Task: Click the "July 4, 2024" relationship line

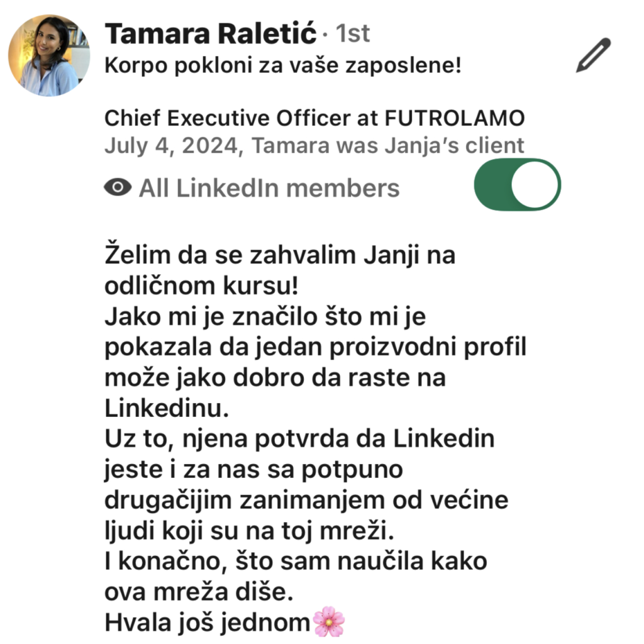Action: tap(314, 145)
